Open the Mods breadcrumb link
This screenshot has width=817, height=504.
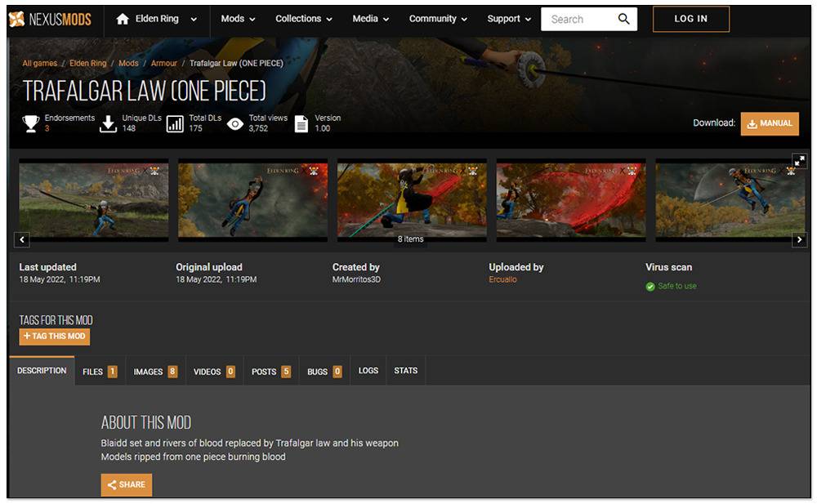coord(128,63)
